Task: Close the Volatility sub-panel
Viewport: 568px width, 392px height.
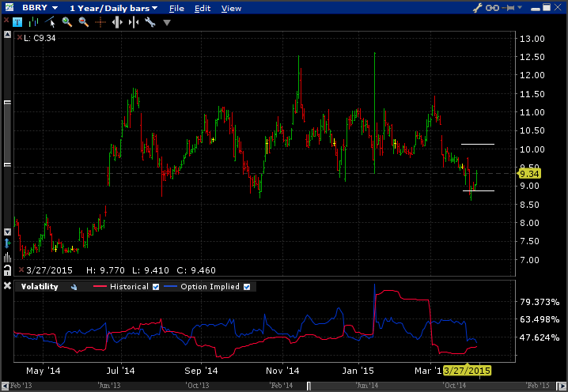Action: 7,286
